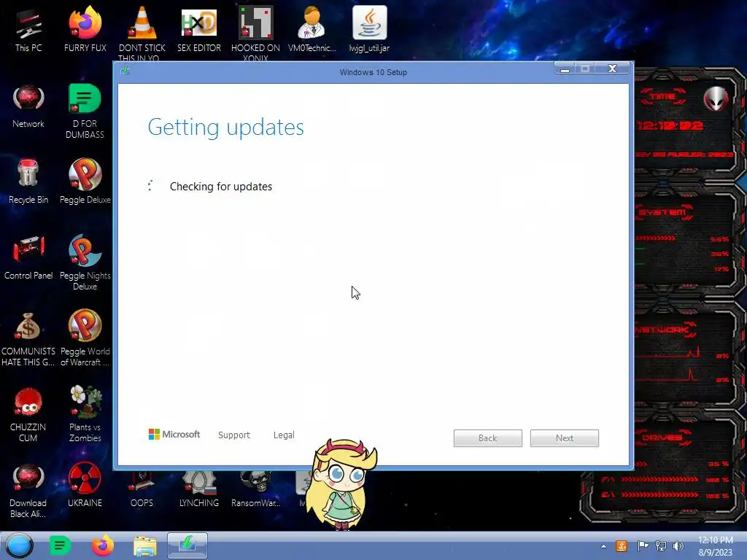This screenshot has height=560, width=747.
Task: Click the TIME gadget header
Action: click(x=662, y=97)
